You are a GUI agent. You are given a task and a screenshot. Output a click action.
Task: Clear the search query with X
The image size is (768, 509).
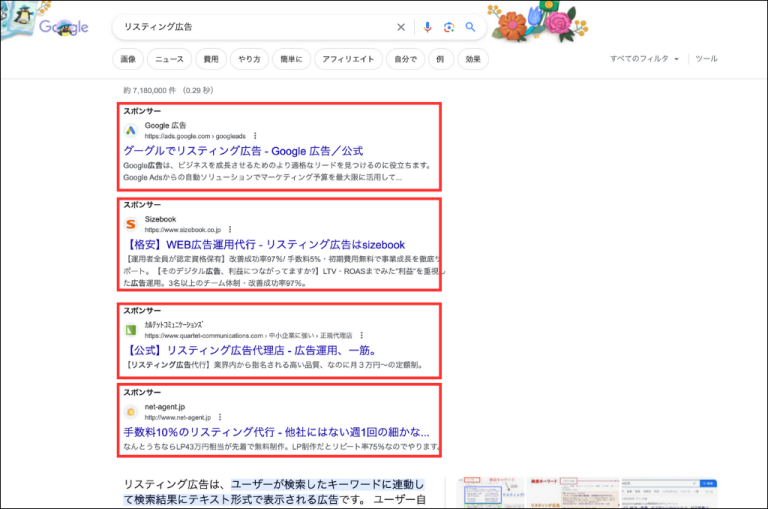(401, 27)
